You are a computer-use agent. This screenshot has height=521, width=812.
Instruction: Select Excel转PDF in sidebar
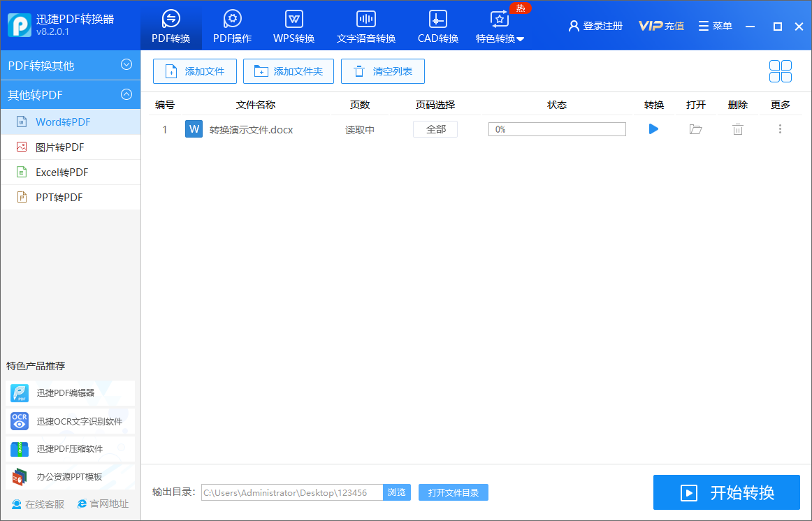point(71,173)
